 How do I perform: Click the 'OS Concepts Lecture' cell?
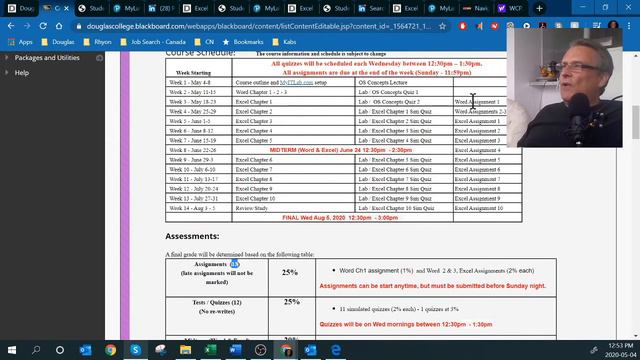pyautogui.click(x=404, y=82)
